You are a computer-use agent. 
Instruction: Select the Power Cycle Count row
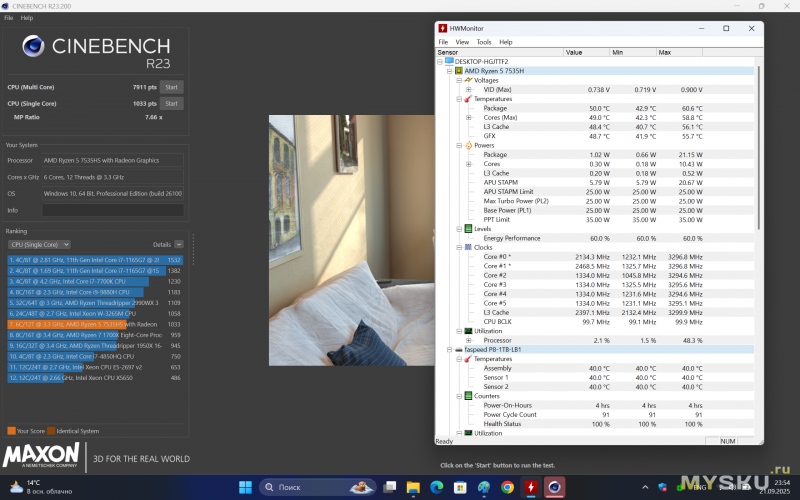point(594,415)
